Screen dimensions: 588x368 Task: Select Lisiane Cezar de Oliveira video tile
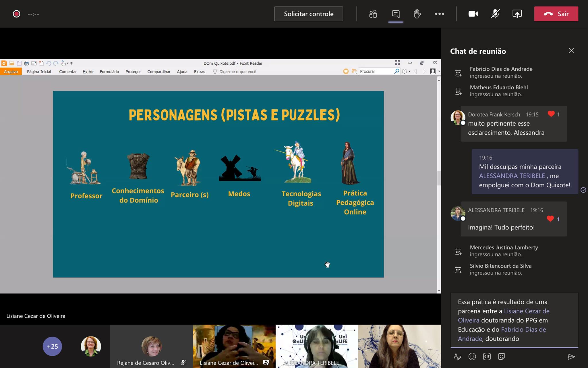pyautogui.click(x=234, y=346)
